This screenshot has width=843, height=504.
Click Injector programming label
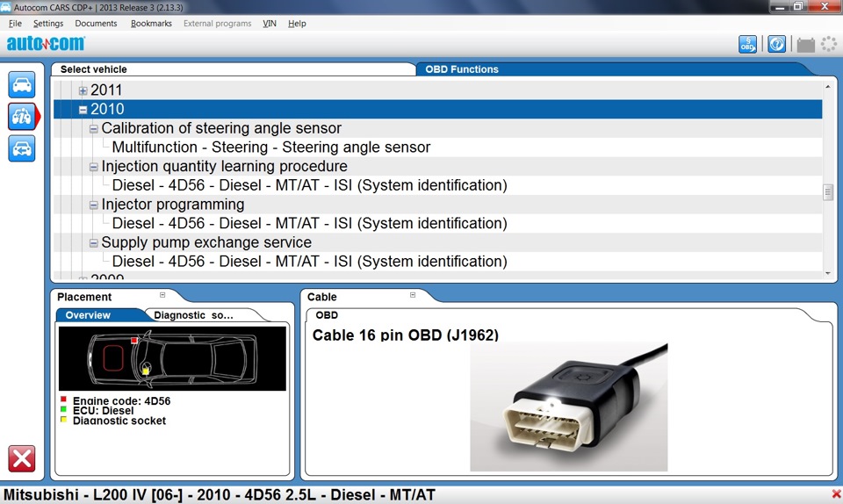(x=173, y=205)
